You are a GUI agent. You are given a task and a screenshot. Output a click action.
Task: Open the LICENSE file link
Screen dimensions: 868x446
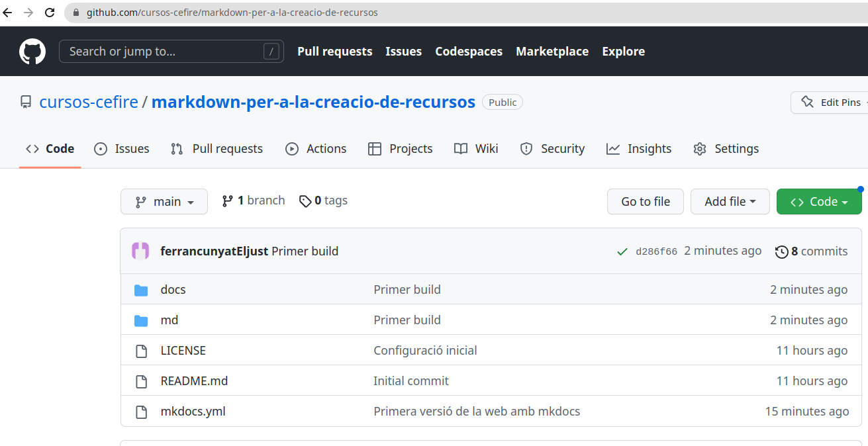[183, 350]
